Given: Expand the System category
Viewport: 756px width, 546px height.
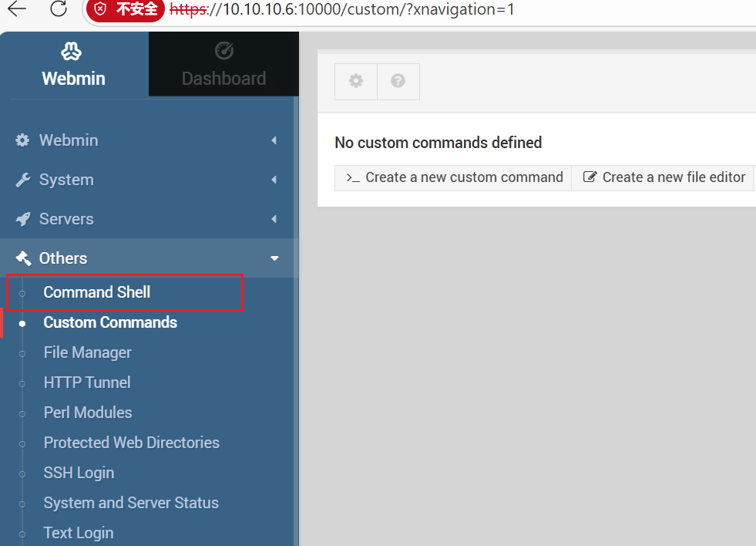Looking at the screenshot, I should pyautogui.click(x=146, y=180).
